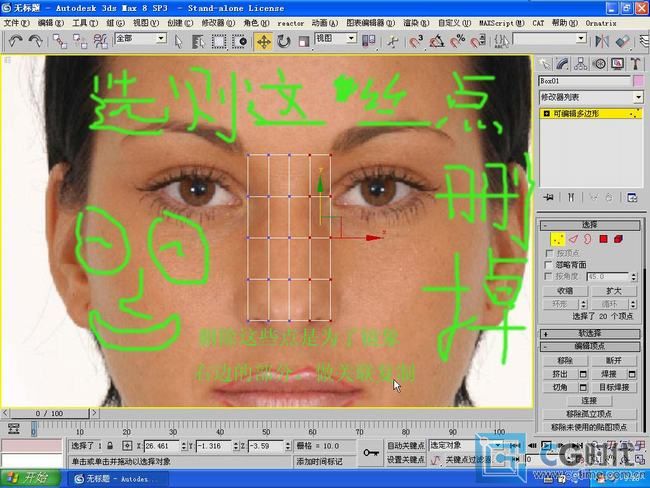The image size is (650, 488).
Task: Click the Pin Stack icon
Action: (549, 197)
